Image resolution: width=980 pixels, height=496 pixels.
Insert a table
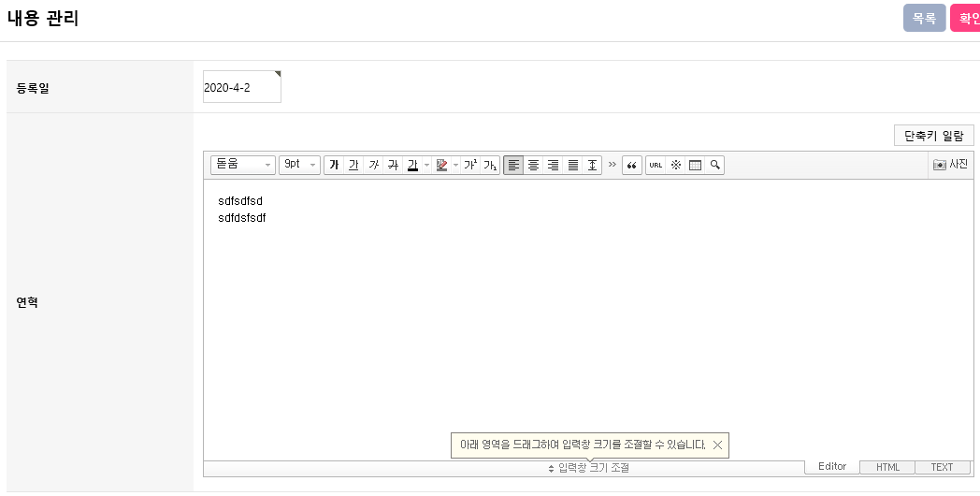pyautogui.click(x=695, y=165)
